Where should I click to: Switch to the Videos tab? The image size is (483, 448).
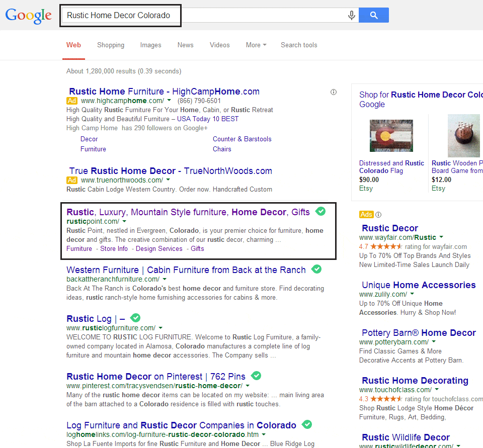220,45
